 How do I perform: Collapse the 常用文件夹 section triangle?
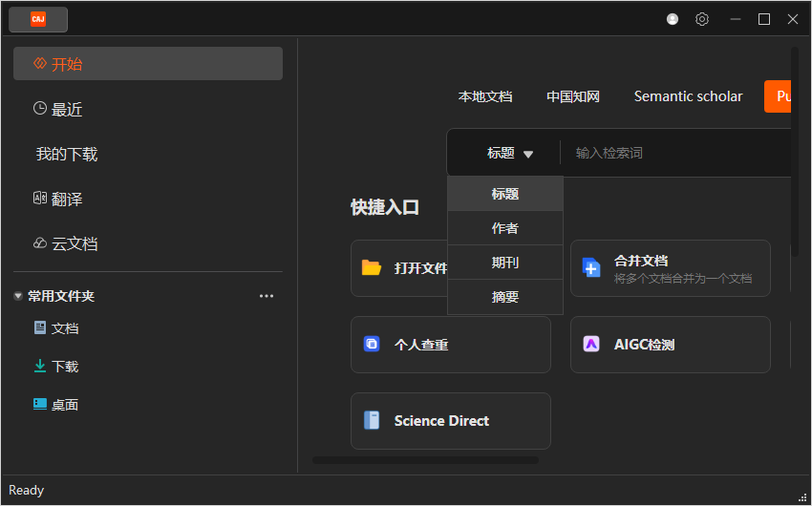[x=18, y=297]
